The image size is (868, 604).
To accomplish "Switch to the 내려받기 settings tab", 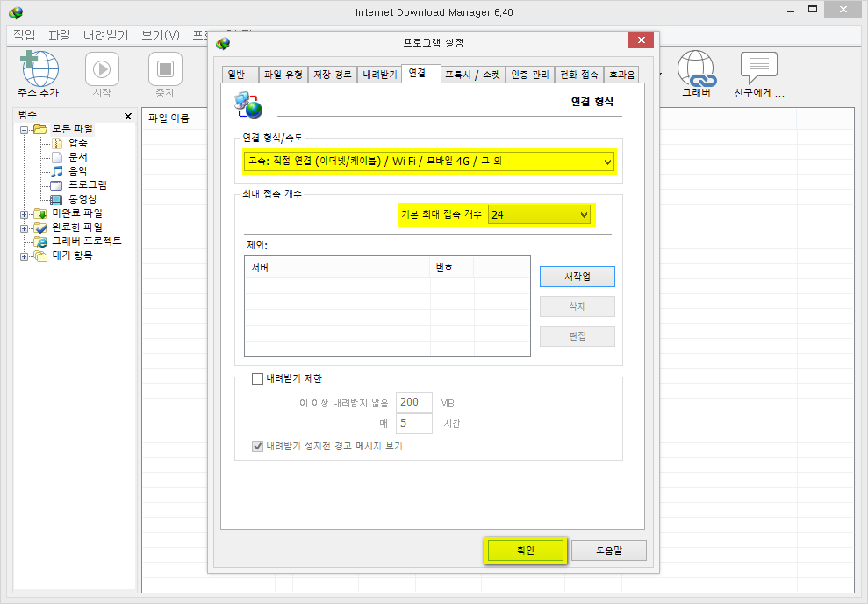I will point(380,75).
